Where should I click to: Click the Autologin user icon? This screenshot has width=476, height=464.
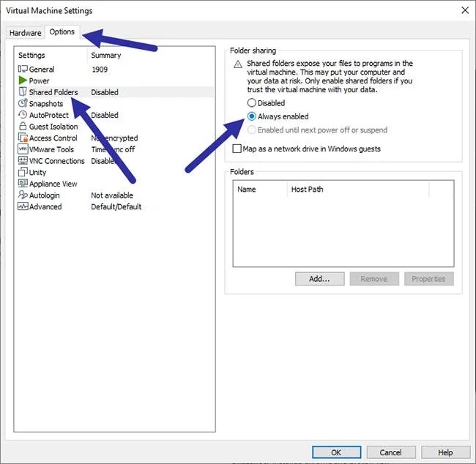(23, 195)
